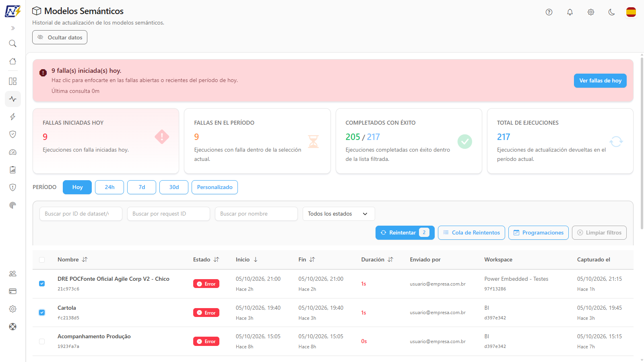This screenshot has width=644, height=362.
Task: Uncheck the DRE POCFonte Oficial Agile Corp row
Action: pos(42,284)
